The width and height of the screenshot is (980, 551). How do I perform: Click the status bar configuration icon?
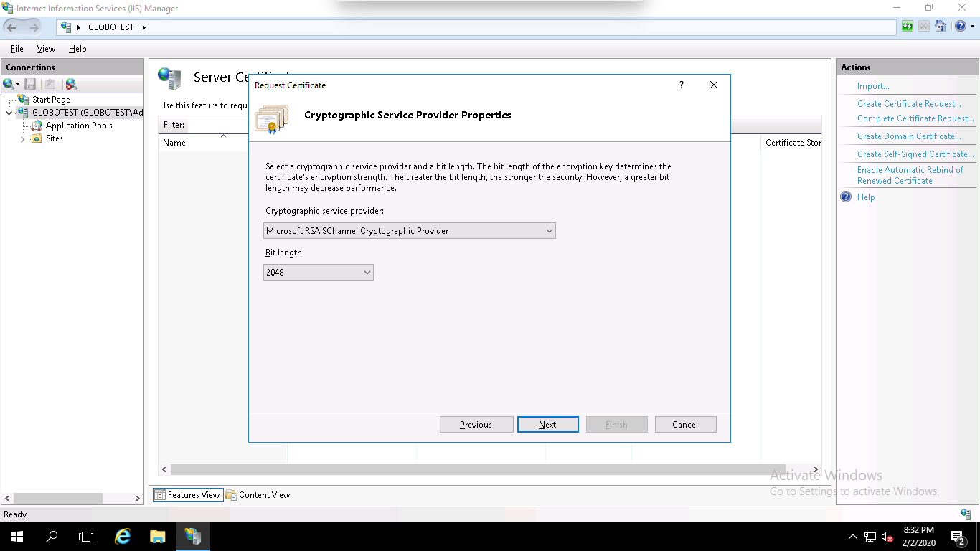966,514
